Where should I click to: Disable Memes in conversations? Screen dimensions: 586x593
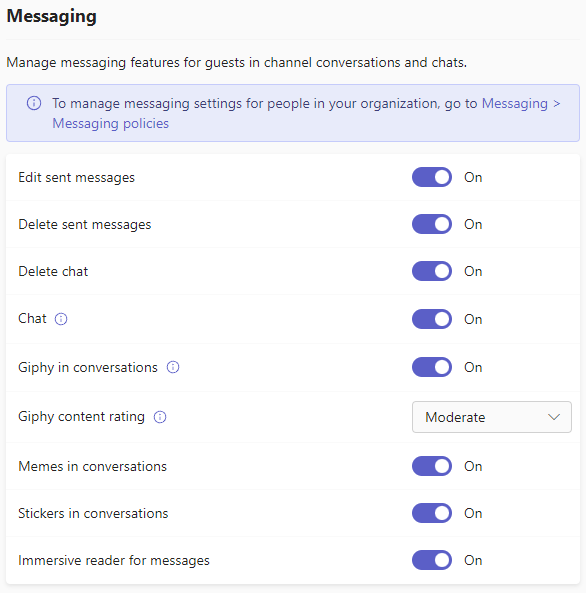pyautogui.click(x=432, y=466)
